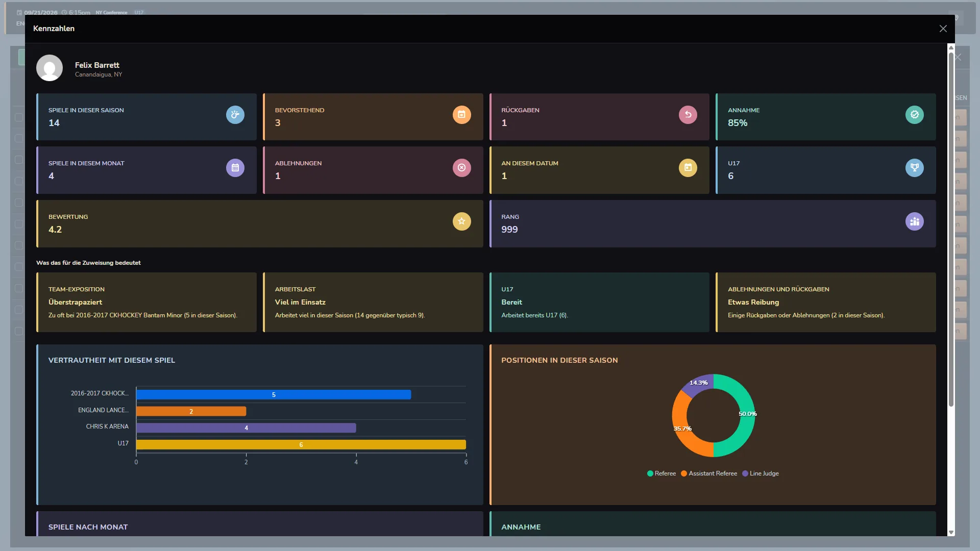Screen dimensions: 980x551
Task: Click the Bevorstehend calendar icon
Action: 461,115
